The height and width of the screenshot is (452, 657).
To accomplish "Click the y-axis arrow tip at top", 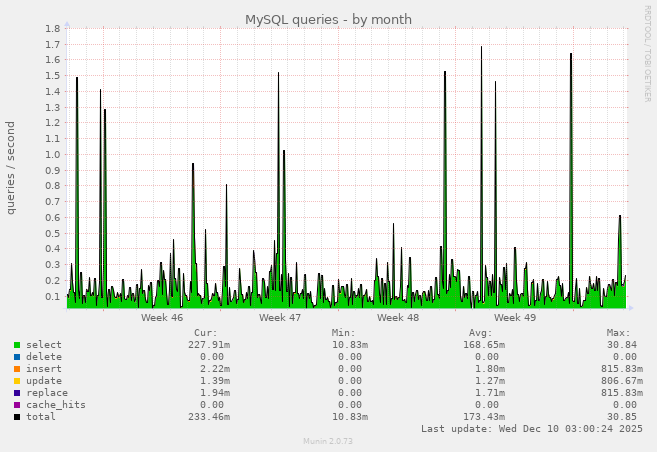I will point(67,24).
